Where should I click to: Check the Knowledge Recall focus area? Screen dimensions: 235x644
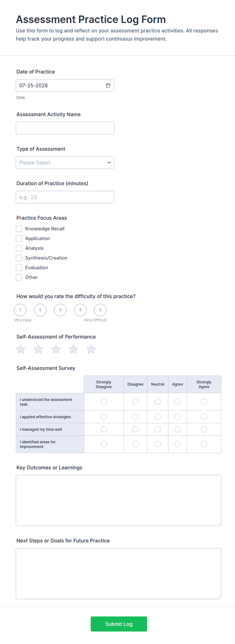19,229
